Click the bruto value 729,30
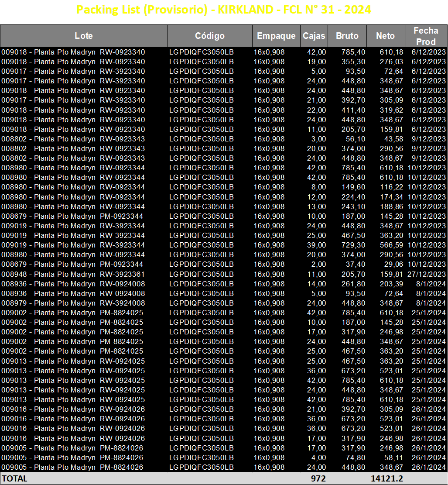 [x=353, y=245]
